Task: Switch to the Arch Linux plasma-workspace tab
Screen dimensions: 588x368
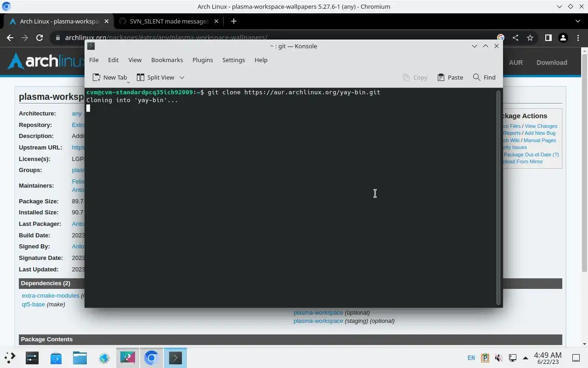Action: tap(59, 21)
